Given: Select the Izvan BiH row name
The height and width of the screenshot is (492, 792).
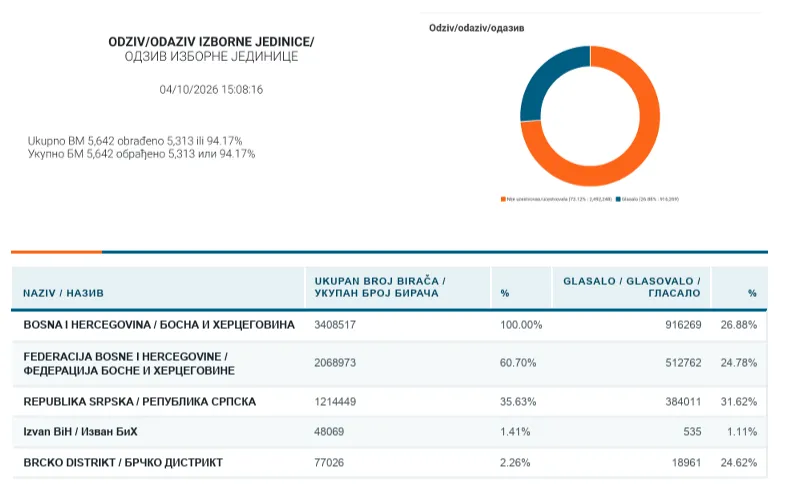Looking at the screenshot, I should [80, 432].
